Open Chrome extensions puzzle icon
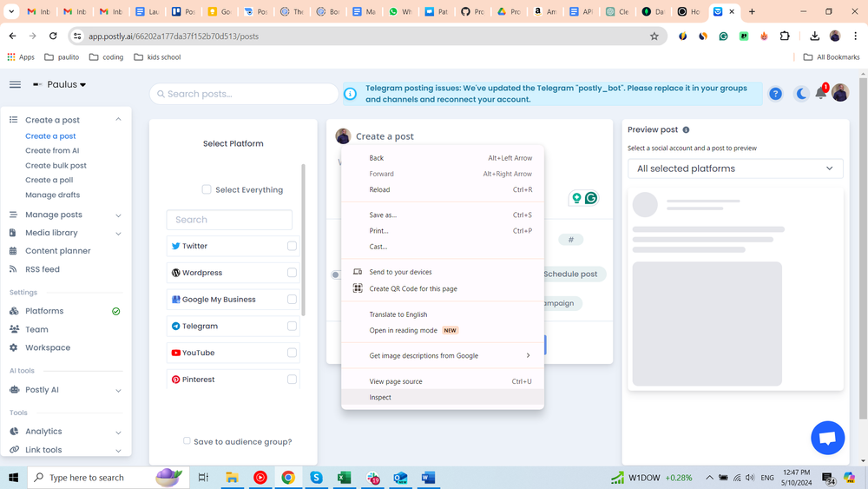Viewport: 868px width, 489px height. [x=785, y=36]
